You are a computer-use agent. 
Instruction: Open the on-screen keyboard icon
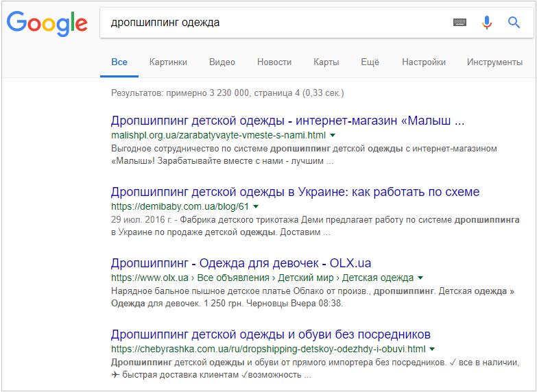pyautogui.click(x=460, y=23)
